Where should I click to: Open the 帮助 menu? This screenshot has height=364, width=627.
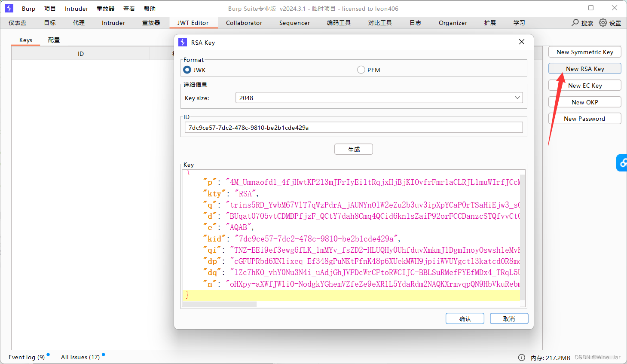pos(150,9)
